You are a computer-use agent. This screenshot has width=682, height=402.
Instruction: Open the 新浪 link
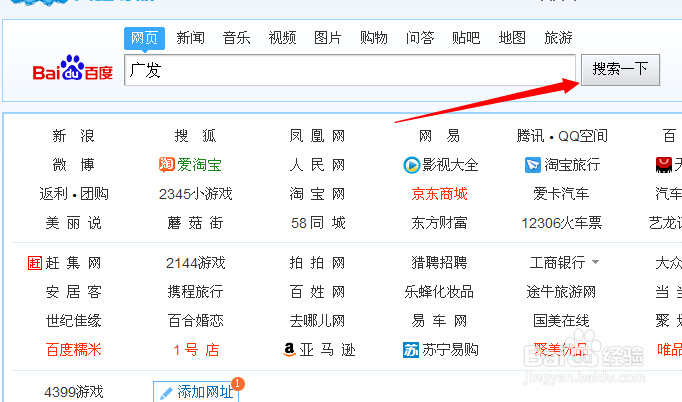pyautogui.click(x=74, y=136)
